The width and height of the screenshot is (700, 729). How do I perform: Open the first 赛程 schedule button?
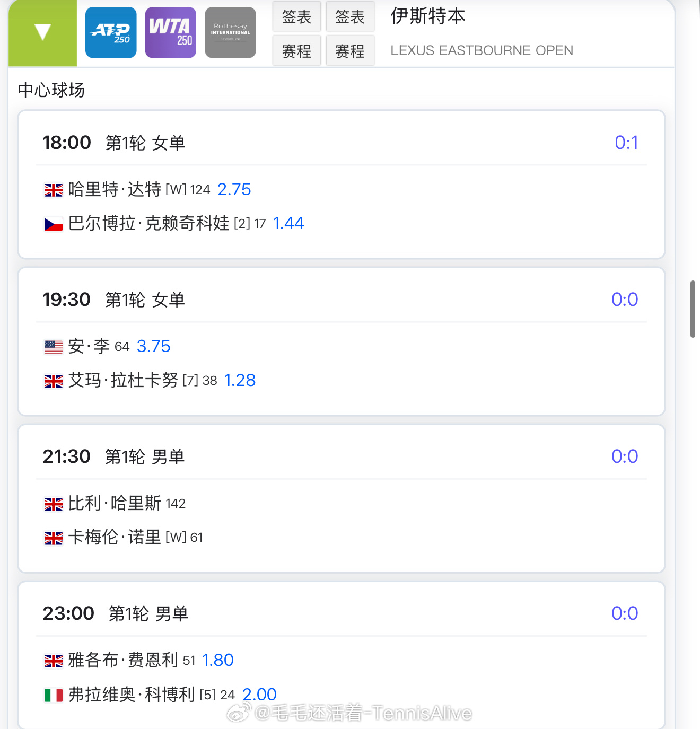pyautogui.click(x=296, y=51)
